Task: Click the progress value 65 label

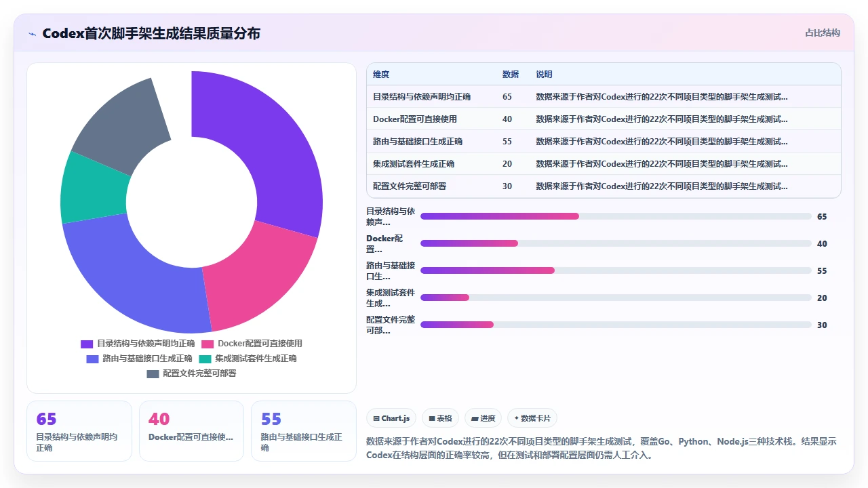Action: (x=822, y=217)
